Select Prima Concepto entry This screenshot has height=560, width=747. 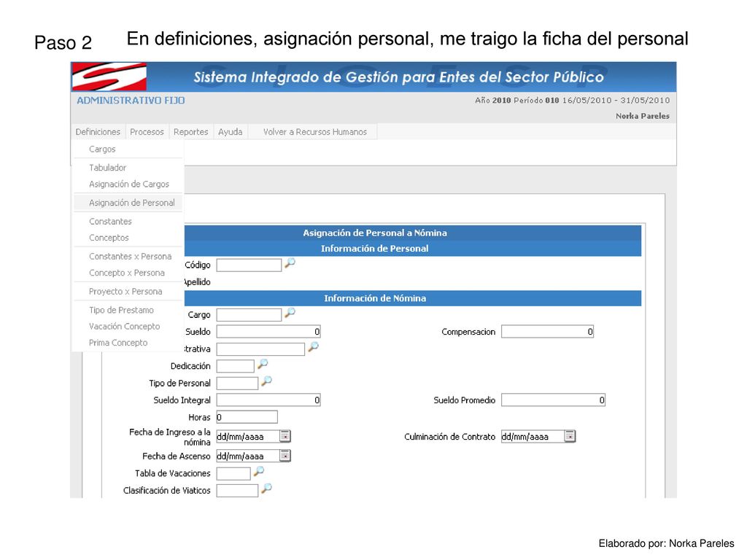click(x=118, y=343)
